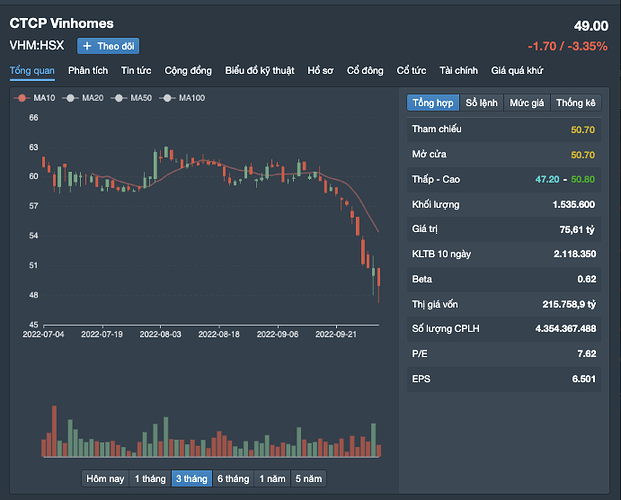Show the Thống kê panel
621x500 pixels.
coord(576,103)
